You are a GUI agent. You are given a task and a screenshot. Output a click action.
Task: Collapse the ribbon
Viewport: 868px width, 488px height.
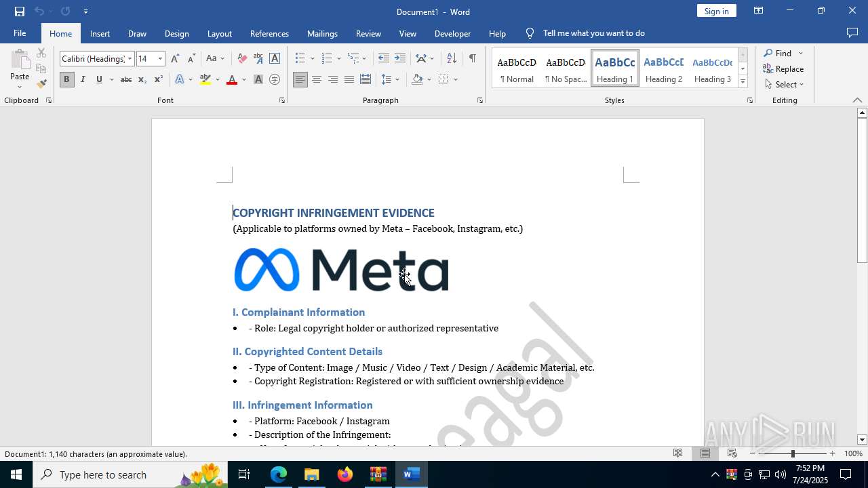[x=857, y=100]
